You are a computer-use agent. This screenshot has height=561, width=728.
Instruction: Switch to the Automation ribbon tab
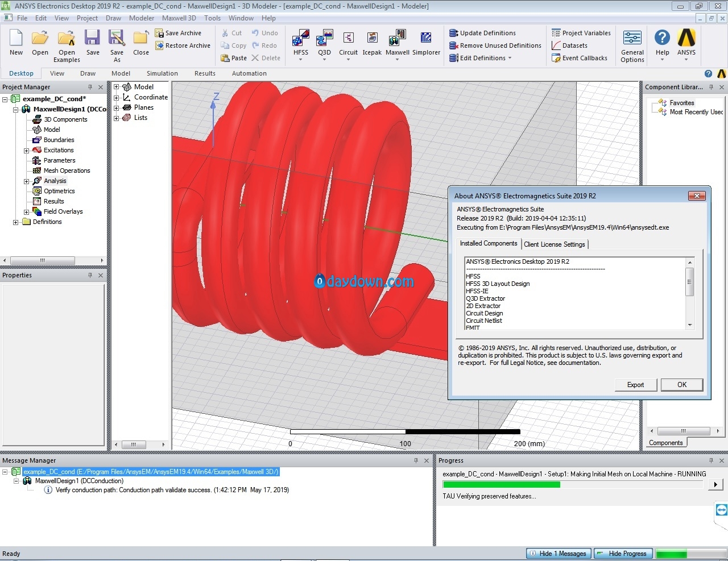(x=249, y=73)
